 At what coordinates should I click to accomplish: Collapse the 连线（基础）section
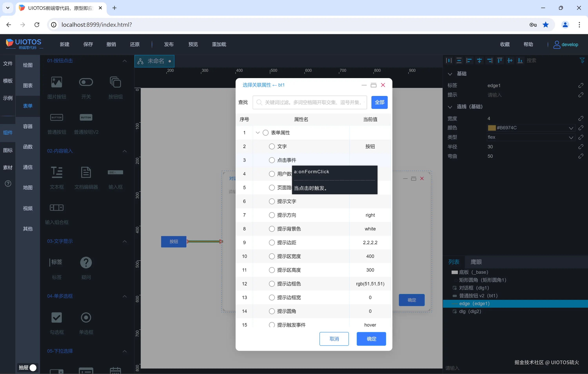coord(450,107)
